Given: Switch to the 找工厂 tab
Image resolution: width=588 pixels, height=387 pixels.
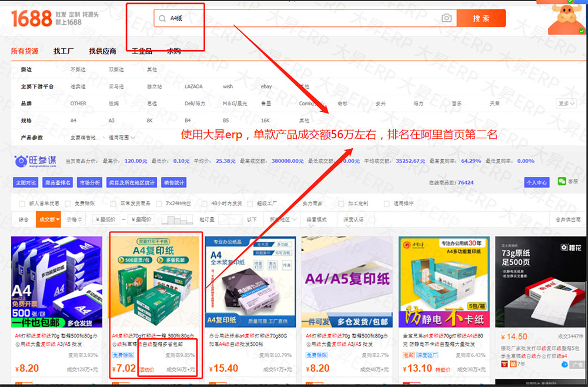Looking at the screenshot, I should tap(64, 51).
